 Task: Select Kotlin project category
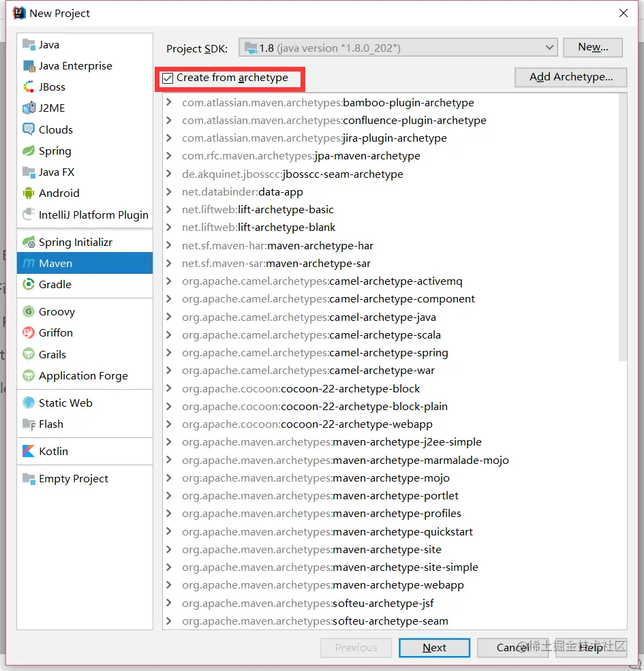point(85,451)
